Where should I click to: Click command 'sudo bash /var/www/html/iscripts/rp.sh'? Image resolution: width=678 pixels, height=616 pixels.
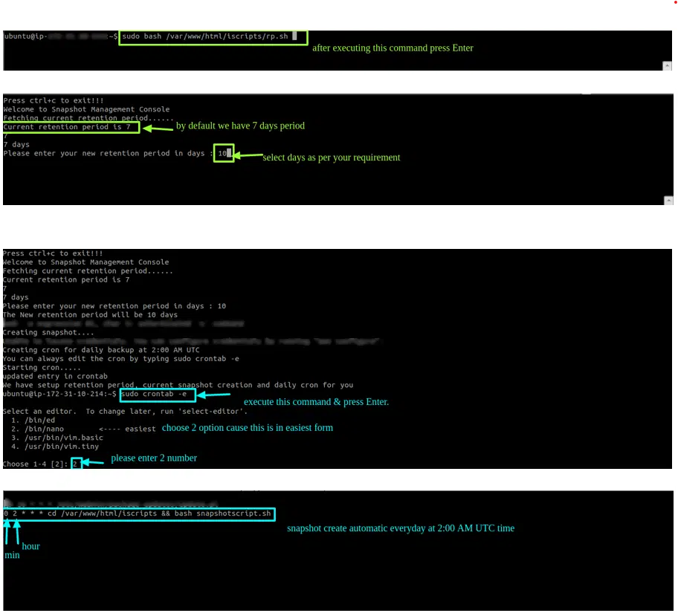coord(205,36)
